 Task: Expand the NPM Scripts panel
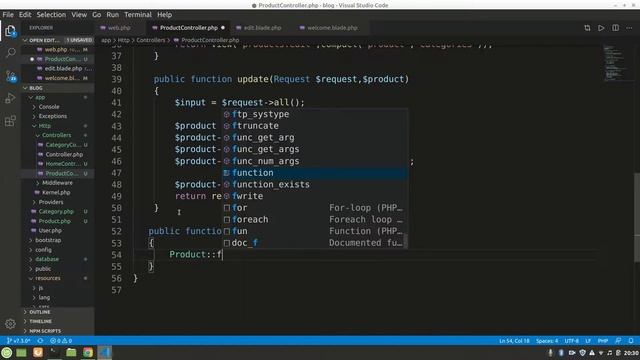point(58,331)
